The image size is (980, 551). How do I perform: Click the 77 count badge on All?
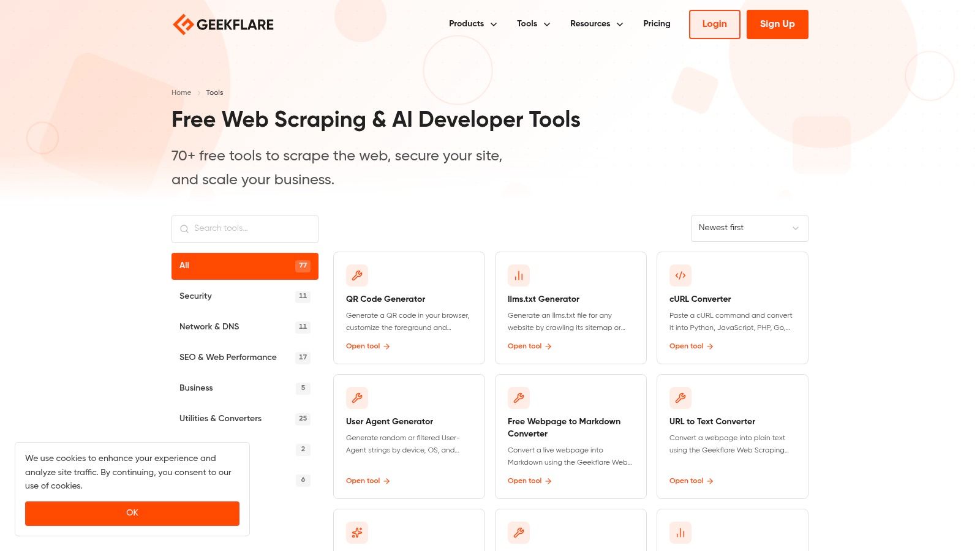(x=303, y=266)
